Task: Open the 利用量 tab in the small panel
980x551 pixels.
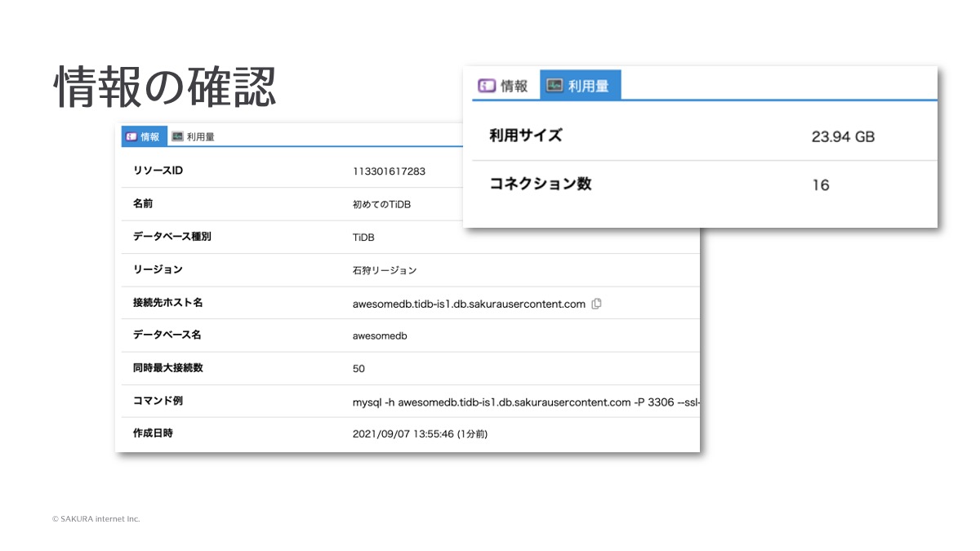Action: [194, 137]
